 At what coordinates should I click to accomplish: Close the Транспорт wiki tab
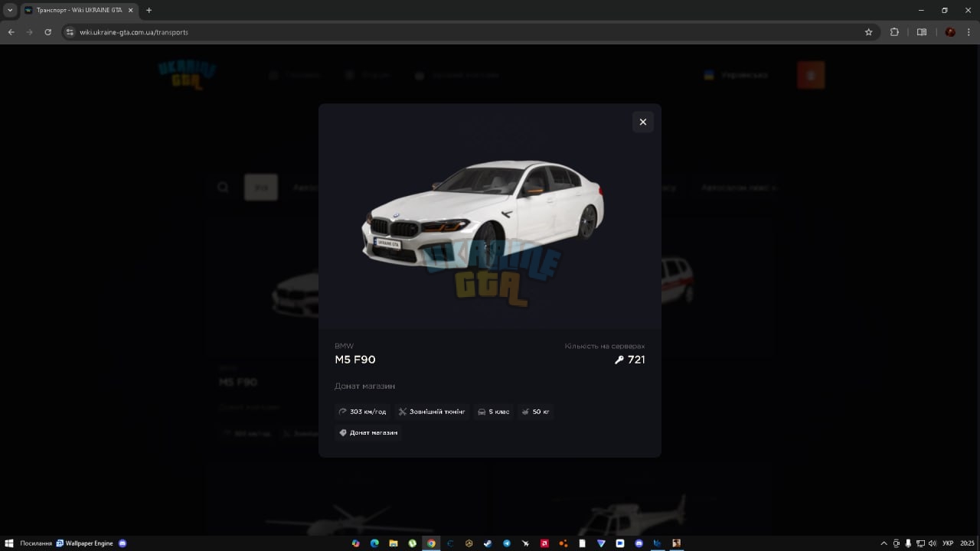[130, 10]
